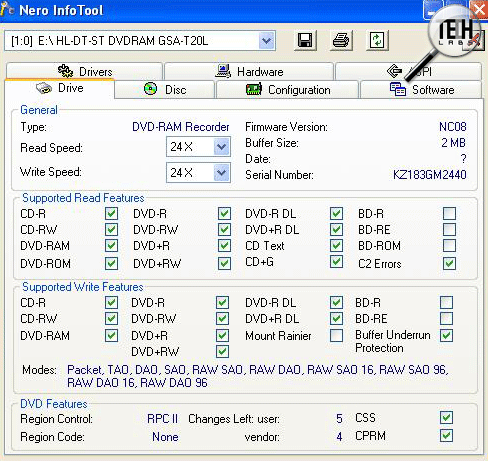Click the DVD-RAM Recorder type value
The width and height of the screenshot is (488, 461).
tap(181, 127)
